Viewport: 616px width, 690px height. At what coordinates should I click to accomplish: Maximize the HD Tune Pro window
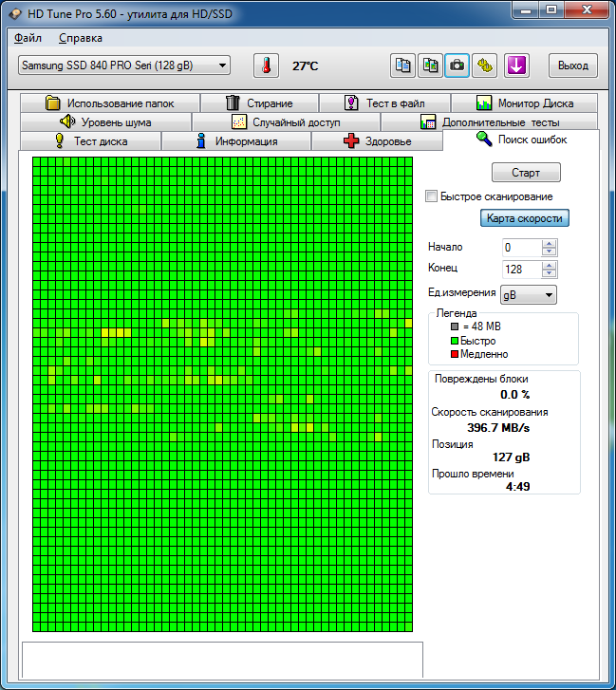tap(551, 10)
